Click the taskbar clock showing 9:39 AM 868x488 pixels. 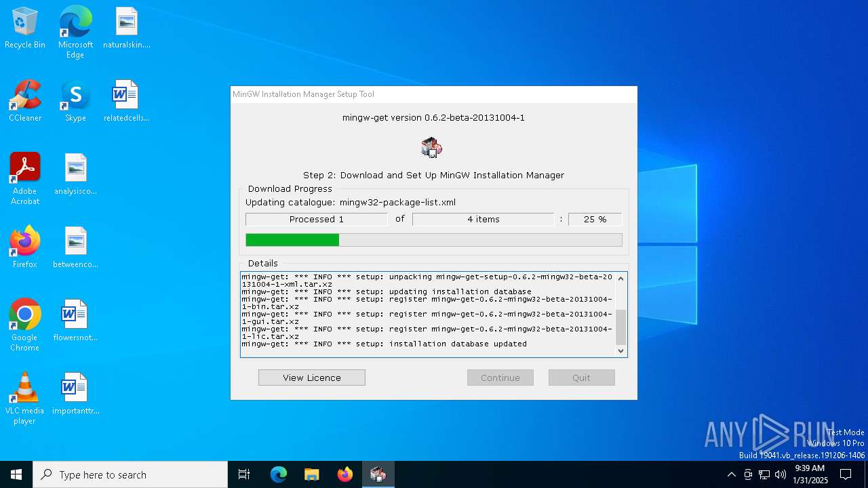coord(810,474)
